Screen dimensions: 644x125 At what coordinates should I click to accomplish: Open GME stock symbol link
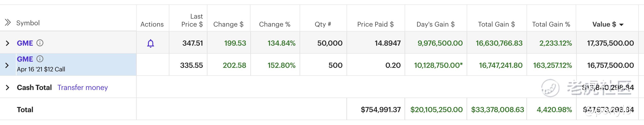pos(25,43)
